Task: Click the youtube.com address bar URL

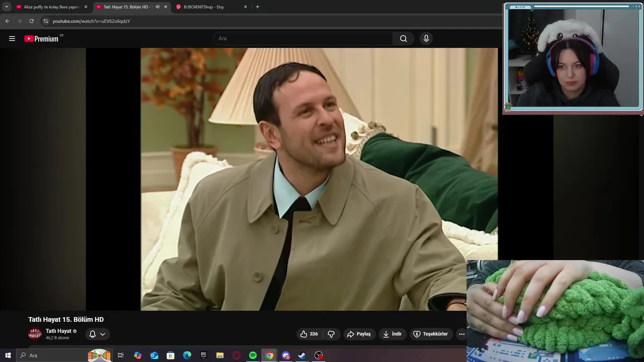Action: [91, 21]
